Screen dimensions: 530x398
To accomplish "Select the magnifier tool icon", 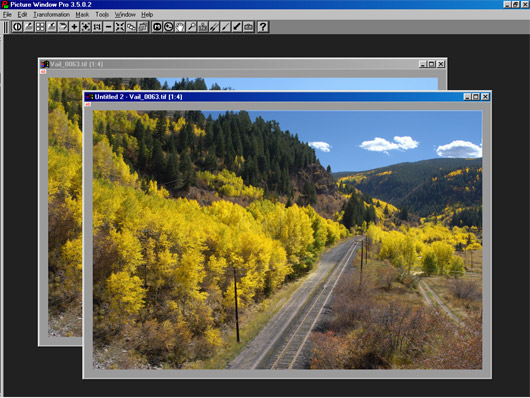I will pyautogui.click(x=191, y=27).
